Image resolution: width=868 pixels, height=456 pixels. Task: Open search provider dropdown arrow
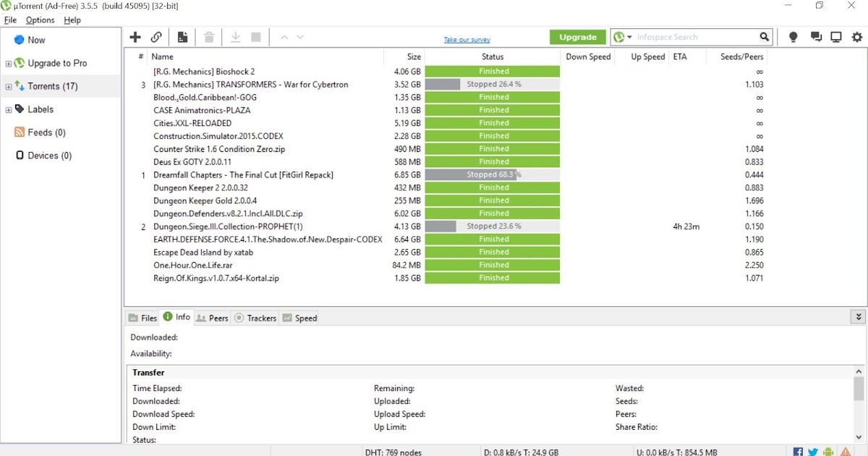pyautogui.click(x=629, y=37)
